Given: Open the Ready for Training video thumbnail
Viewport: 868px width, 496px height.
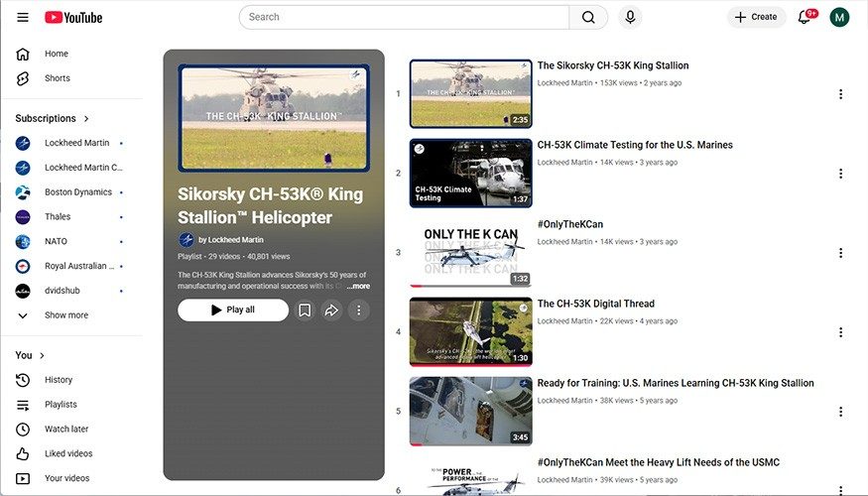Looking at the screenshot, I should (470, 412).
